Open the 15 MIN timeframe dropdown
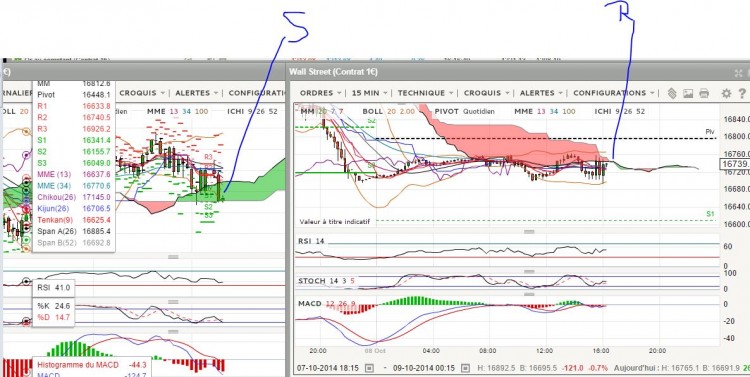Screen dimensions: 750x377 coord(369,93)
